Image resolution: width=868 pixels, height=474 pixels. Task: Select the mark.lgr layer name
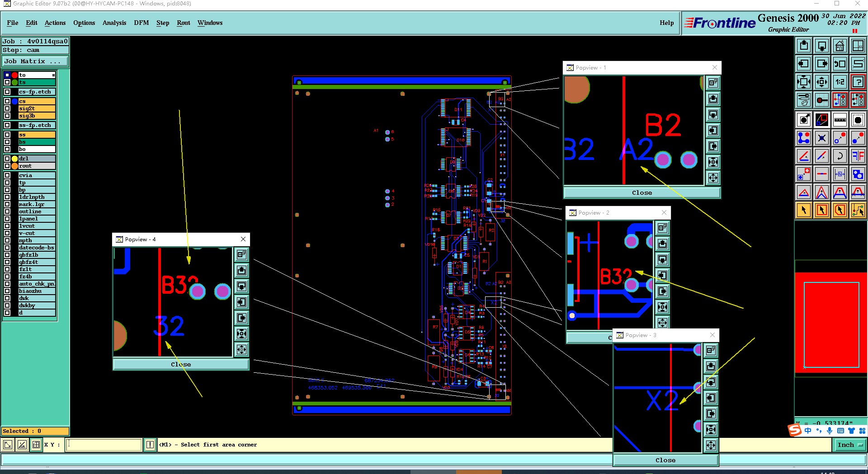pyautogui.click(x=37, y=204)
